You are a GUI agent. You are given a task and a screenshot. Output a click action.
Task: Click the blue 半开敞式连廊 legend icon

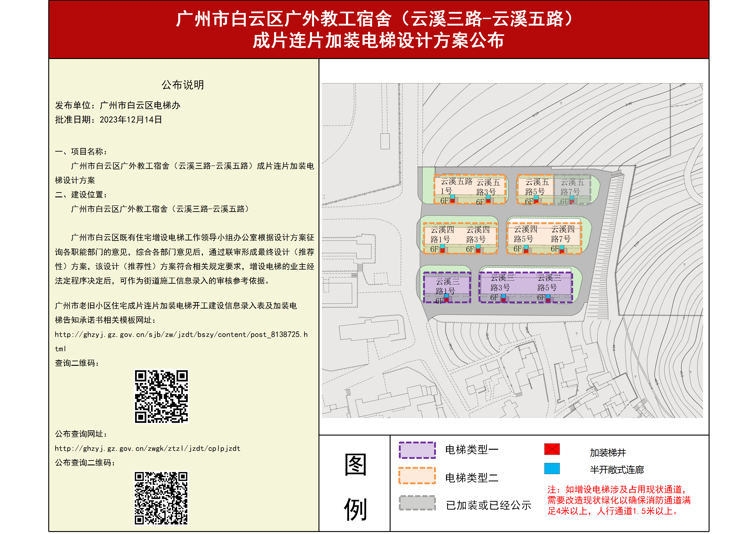click(x=552, y=469)
